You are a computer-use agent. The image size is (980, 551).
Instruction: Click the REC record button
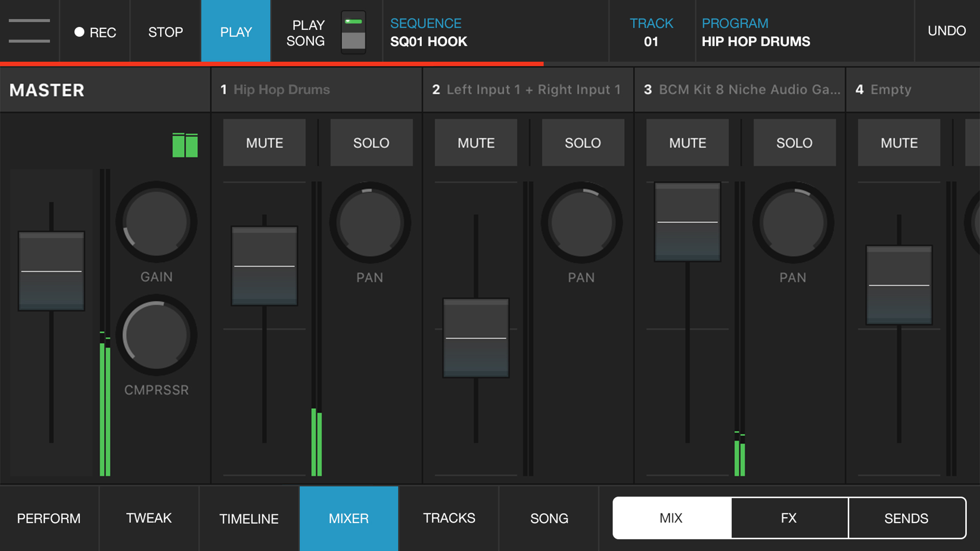95,32
